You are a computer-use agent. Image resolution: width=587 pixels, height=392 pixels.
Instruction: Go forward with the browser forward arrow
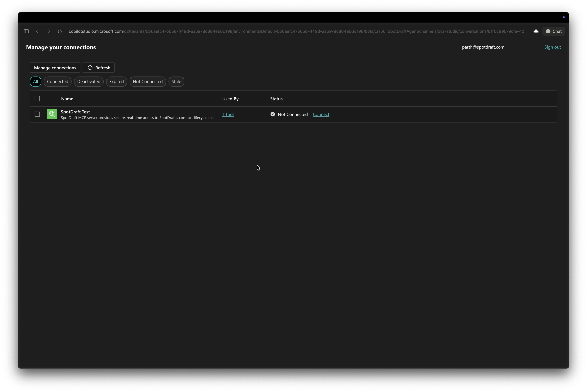[49, 31]
